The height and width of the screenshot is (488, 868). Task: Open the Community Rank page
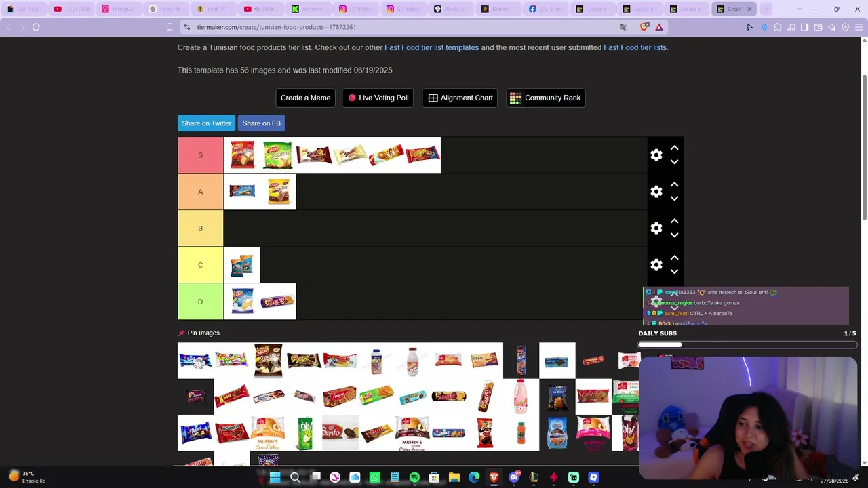pyautogui.click(x=545, y=98)
